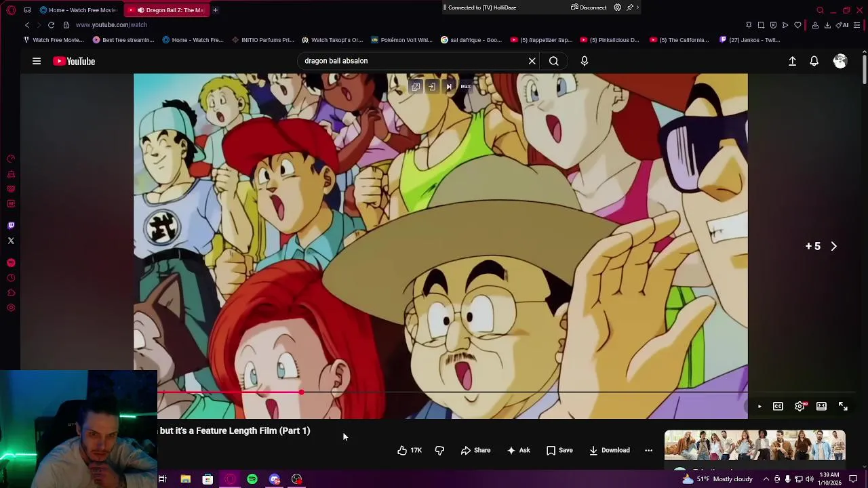The height and width of the screenshot is (488, 868).
Task: Click the Disconnect remote session button
Action: tap(589, 7)
